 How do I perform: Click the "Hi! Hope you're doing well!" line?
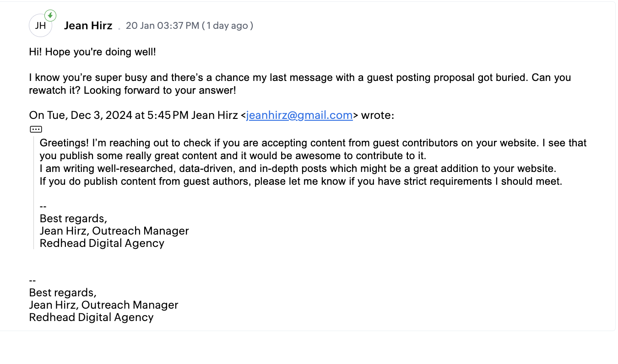[92, 52]
